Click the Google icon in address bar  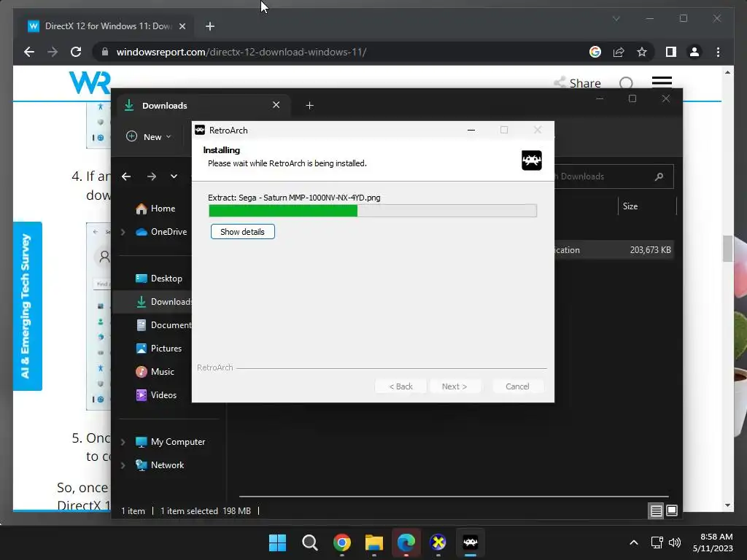[x=595, y=52]
